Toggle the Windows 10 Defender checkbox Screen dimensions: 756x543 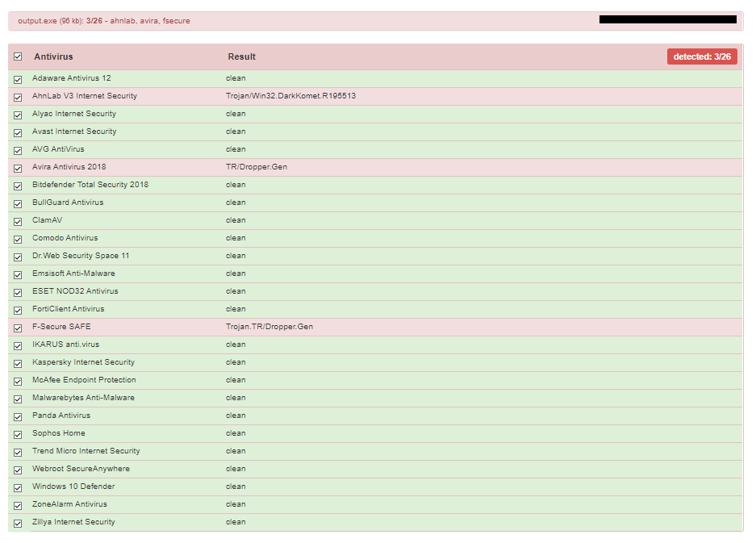pyautogui.click(x=18, y=487)
